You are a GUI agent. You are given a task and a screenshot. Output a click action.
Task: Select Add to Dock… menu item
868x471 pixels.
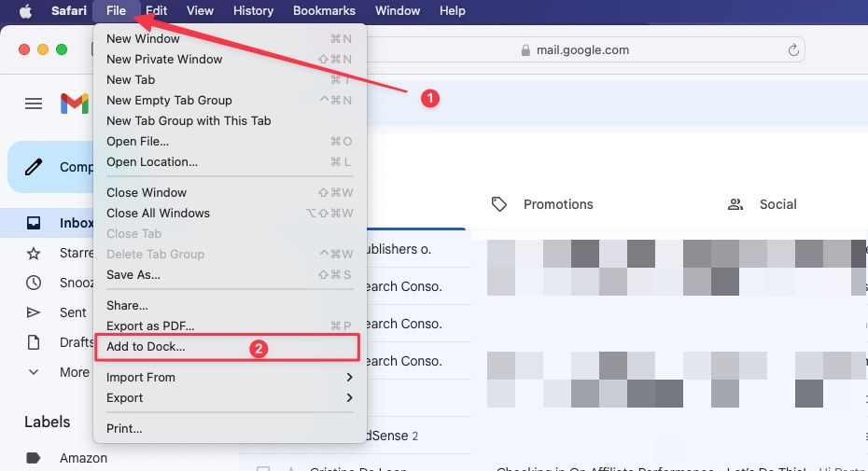pos(146,347)
